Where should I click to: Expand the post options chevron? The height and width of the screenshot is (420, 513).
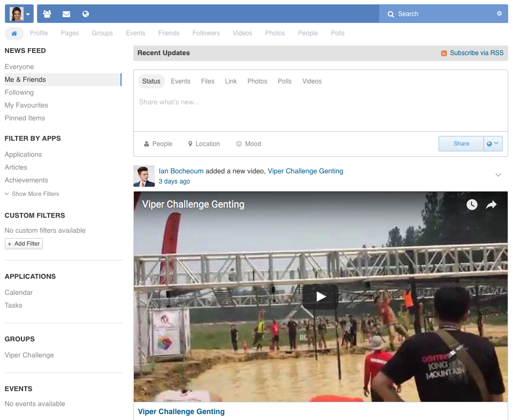(498, 175)
